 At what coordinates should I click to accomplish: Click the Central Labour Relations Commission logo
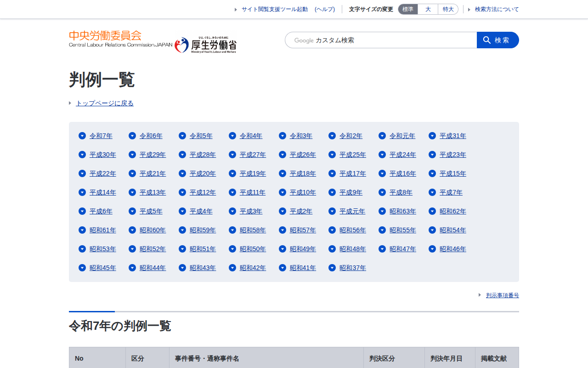click(120, 39)
